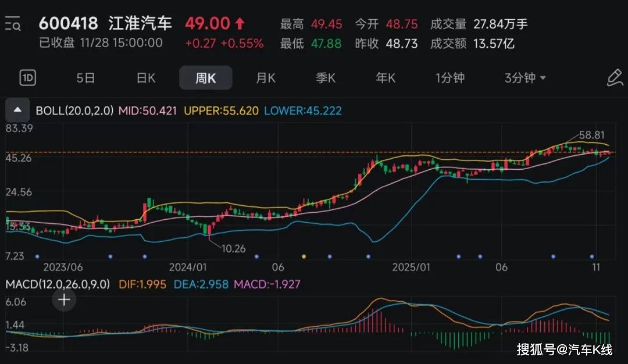Image resolution: width=628 pixels, height=364 pixels.
Task: Open the 季K quarterly chart tab
Action: (326, 78)
